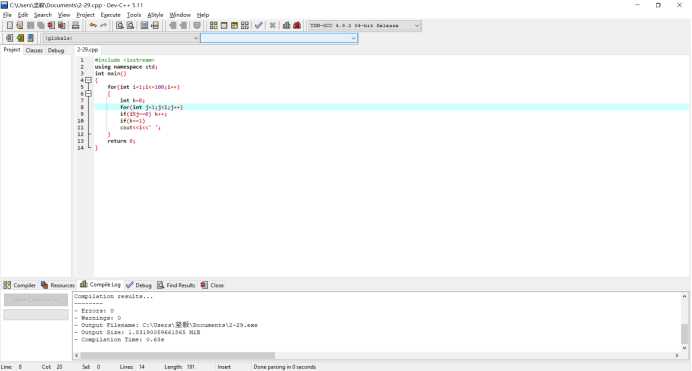Click the Debug checkmark toolbar icon
The image size is (692, 371).
coord(259,26)
